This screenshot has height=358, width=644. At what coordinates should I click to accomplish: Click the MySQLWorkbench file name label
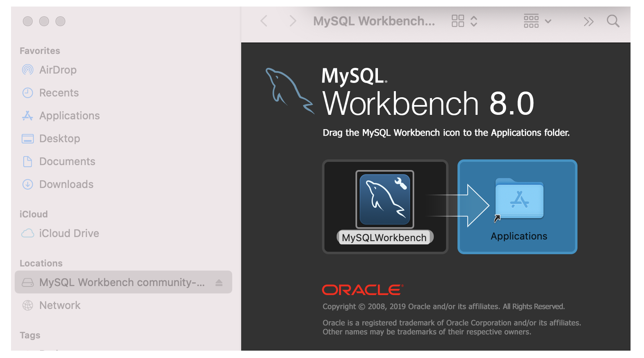point(384,237)
